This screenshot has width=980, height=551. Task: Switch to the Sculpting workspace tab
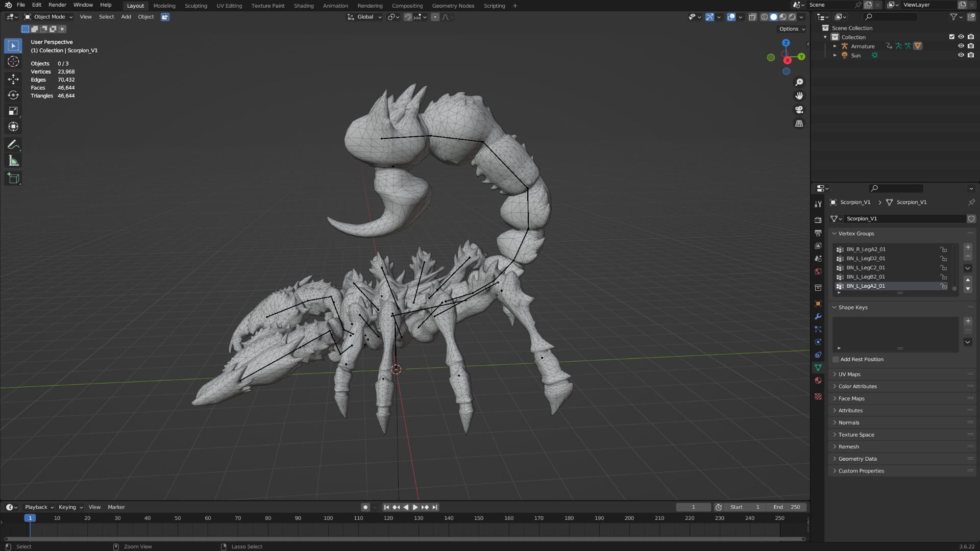(195, 6)
